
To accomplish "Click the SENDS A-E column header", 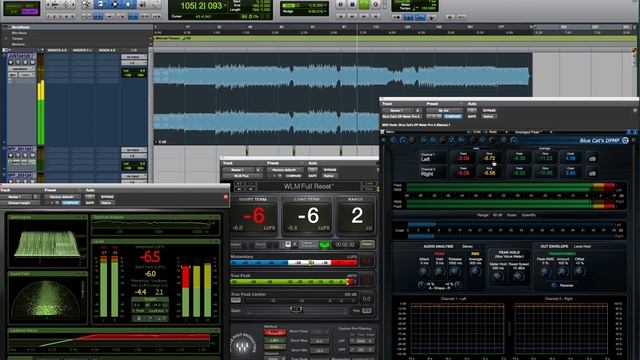I will [107, 50].
